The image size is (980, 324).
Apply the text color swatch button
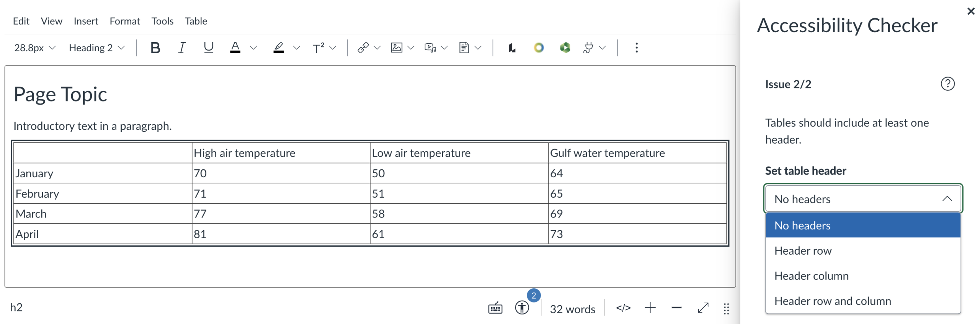(235, 48)
